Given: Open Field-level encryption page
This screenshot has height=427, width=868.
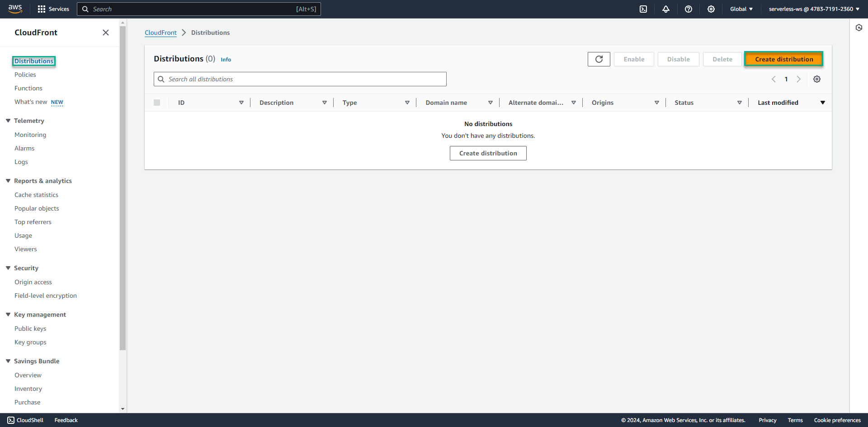Looking at the screenshot, I should [46, 296].
